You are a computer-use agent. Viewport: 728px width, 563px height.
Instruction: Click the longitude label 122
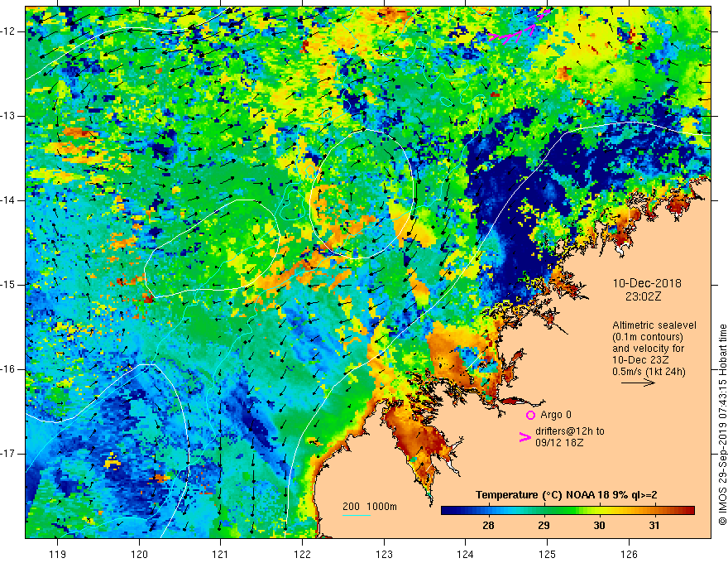(x=302, y=554)
